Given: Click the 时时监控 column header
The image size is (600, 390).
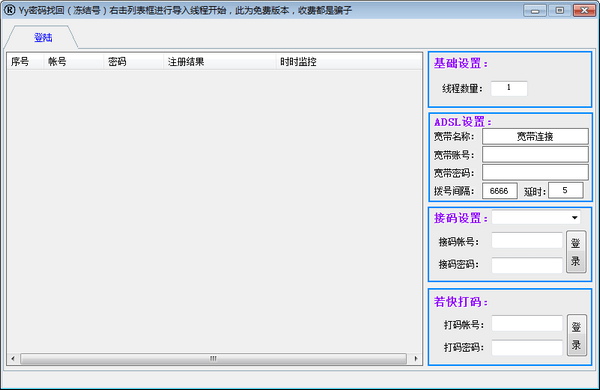Looking at the screenshot, I should (349, 62).
